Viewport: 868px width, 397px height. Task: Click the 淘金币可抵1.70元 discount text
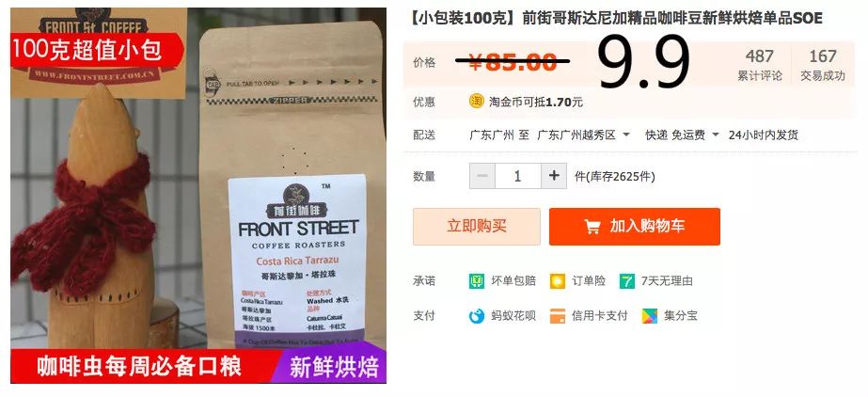pos(536,102)
